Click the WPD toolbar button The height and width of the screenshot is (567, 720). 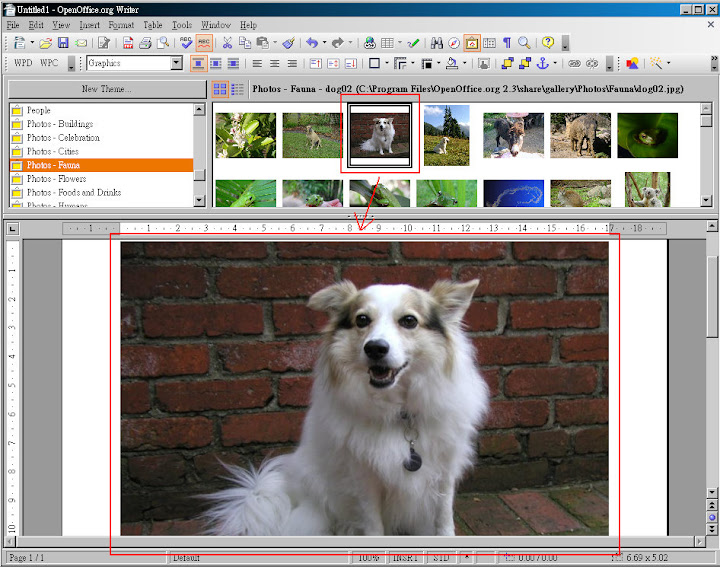click(x=23, y=63)
